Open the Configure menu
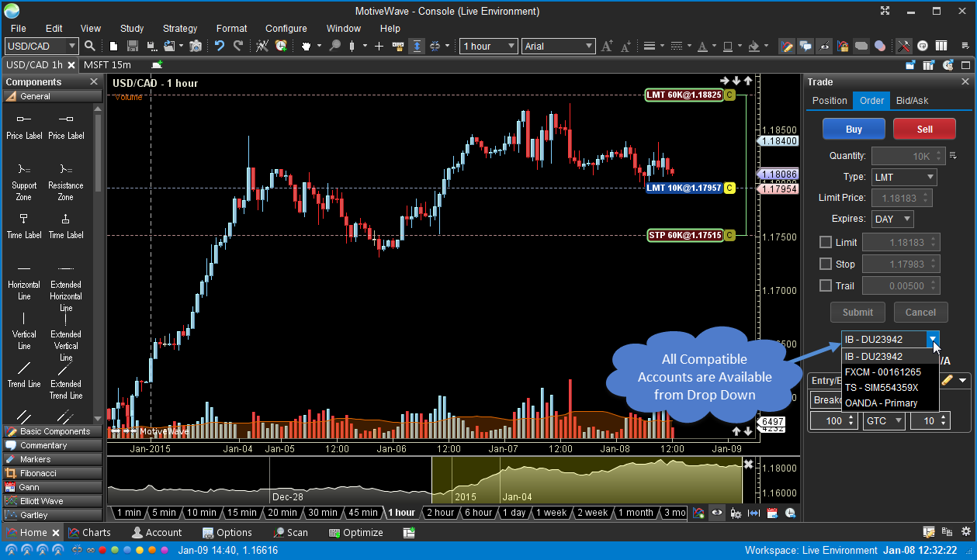The height and width of the screenshot is (560, 977). coord(286,29)
